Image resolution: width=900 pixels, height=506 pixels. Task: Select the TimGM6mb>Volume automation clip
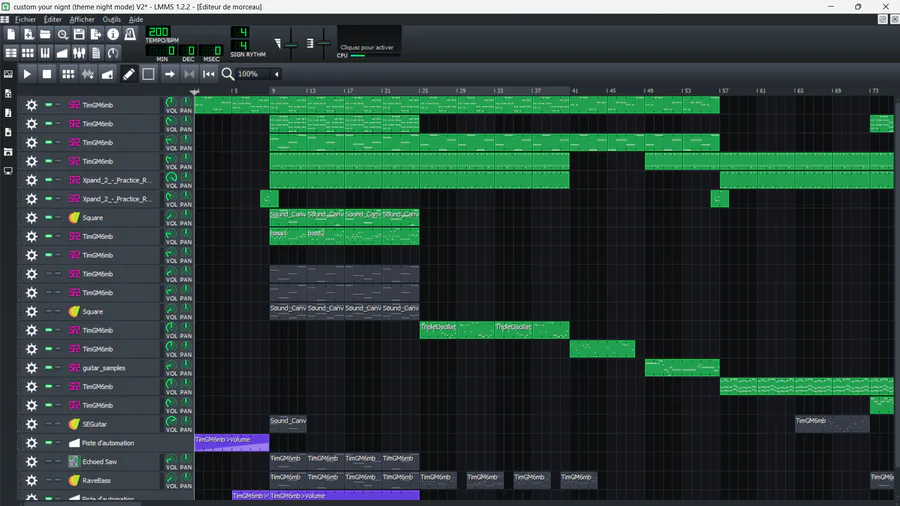tap(232, 443)
